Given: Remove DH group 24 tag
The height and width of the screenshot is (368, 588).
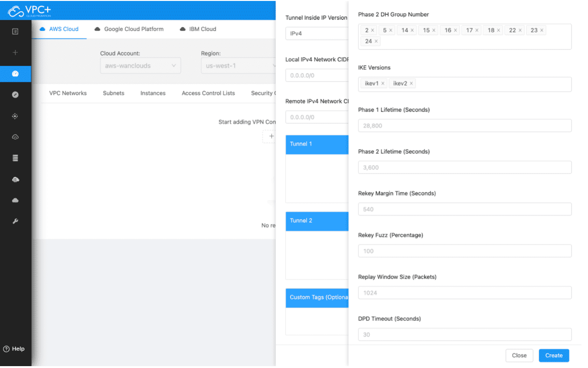Looking at the screenshot, I should 376,42.
